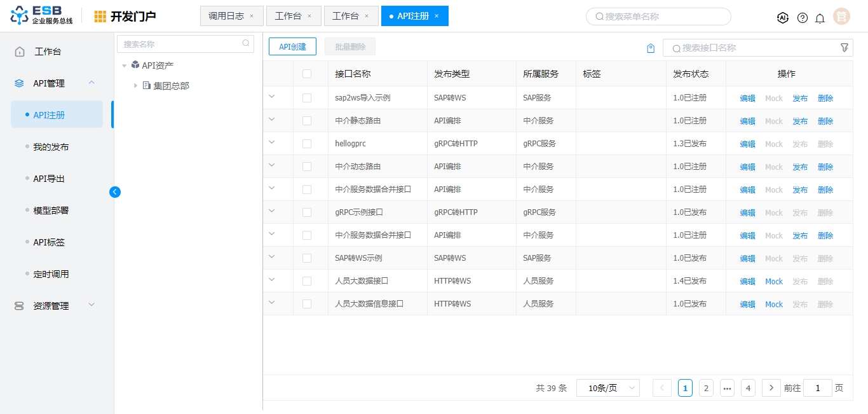
Task: Select checkbox for 人员大数据接口 row
Action: [x=307, y=281]
